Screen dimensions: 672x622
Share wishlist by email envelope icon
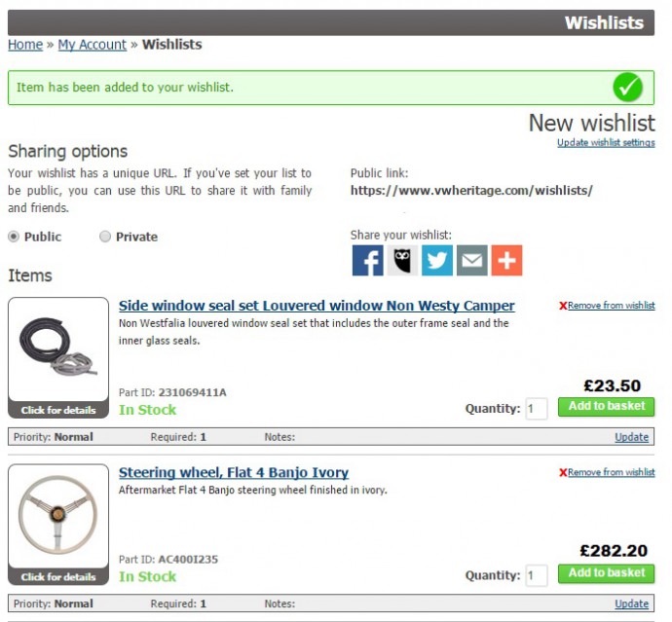[x=471, y=261]
